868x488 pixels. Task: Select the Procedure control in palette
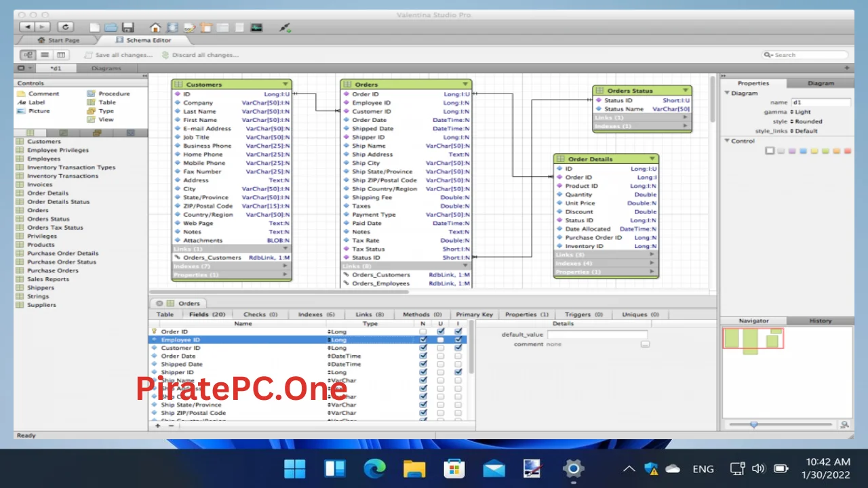click(108, 94)
